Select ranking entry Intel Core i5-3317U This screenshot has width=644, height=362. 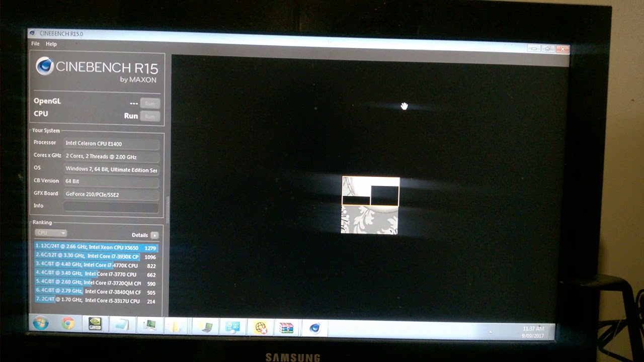pyautogui.click(x=96, y=300)
